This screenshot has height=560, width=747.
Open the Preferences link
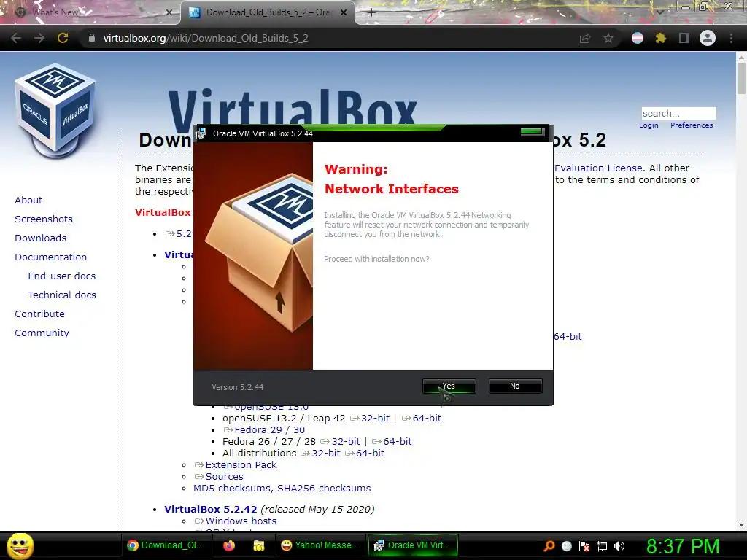click(692, 125)
